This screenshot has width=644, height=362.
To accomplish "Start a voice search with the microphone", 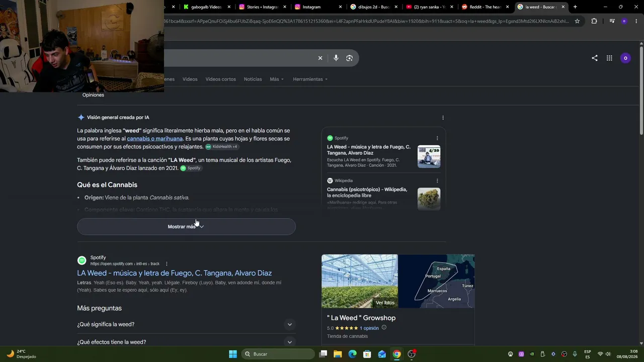I will pyautogui.click(x=336, y=58).
